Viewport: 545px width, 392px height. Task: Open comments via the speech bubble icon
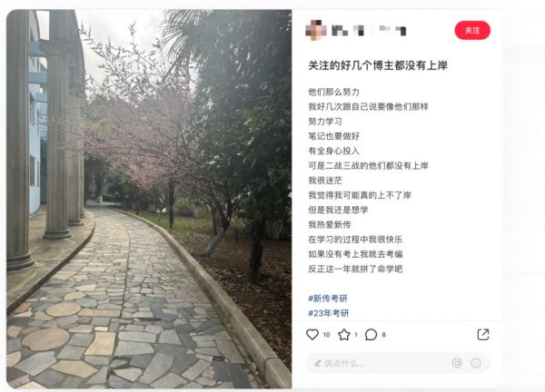pyautogui.click(x=371, y=335)
